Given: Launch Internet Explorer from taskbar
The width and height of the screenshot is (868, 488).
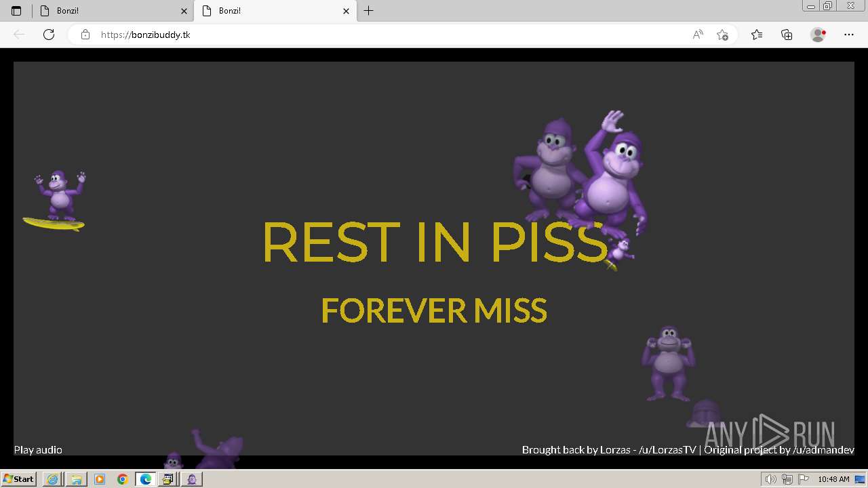Looking at the screenshot, I should click(x=52, y=479).
